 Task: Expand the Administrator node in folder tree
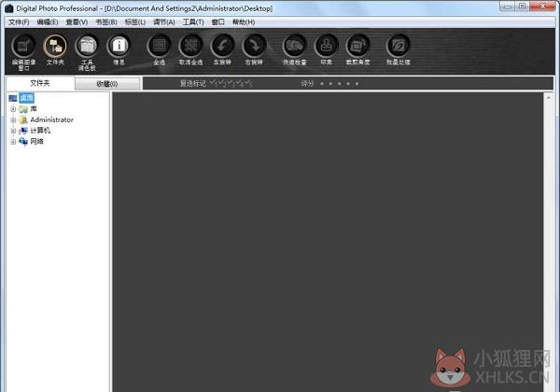click(x=13, y=120)
